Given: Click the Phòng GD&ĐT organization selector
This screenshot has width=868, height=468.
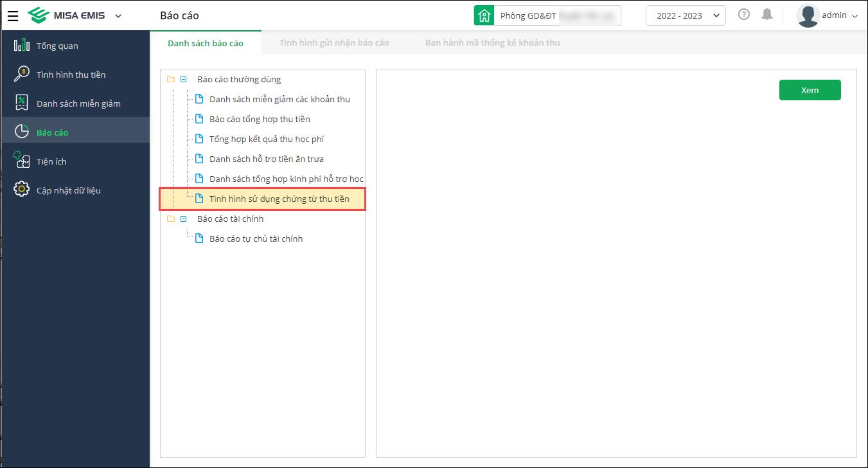Looking at the screenshot, I should (547, 15).
